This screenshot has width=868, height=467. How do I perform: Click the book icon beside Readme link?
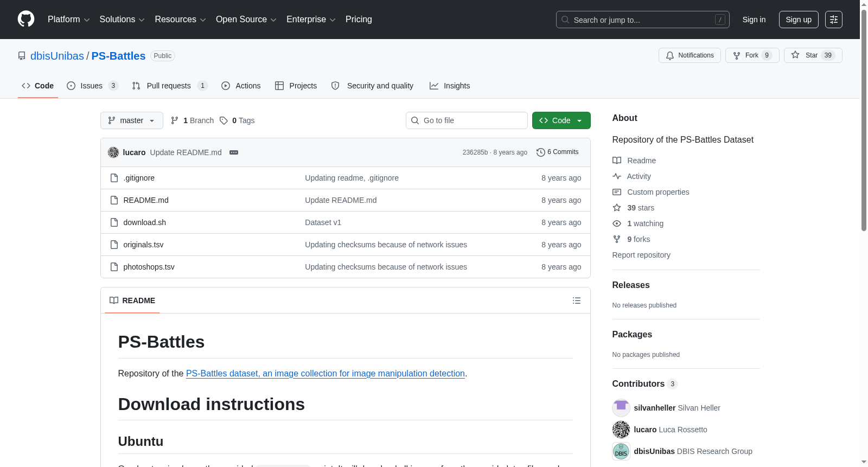(617, 161)
